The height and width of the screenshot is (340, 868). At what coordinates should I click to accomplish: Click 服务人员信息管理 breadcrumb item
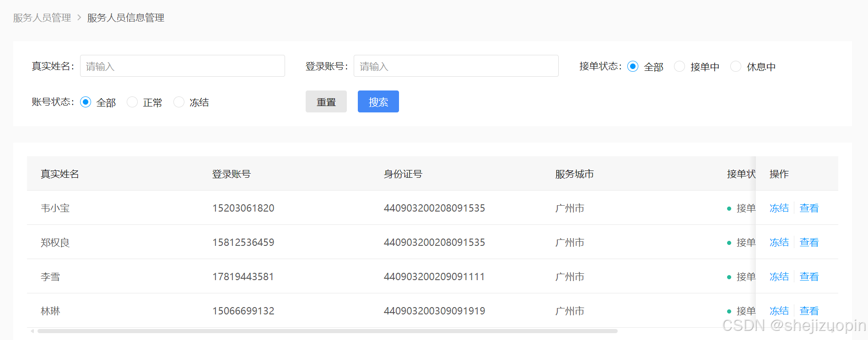[x=126, y=18]
